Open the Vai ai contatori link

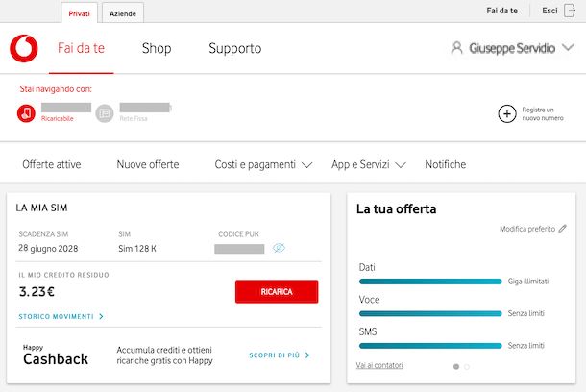(379, 365)
